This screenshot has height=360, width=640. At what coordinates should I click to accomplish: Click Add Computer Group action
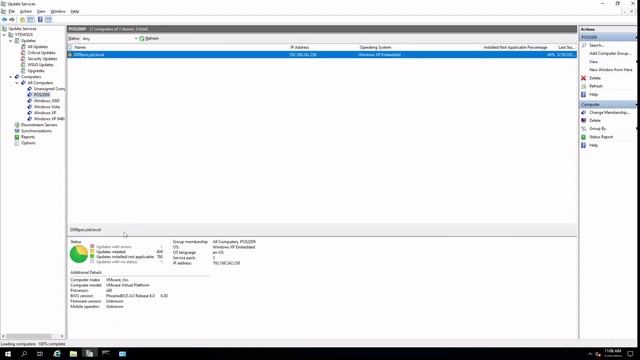(610, 53)
